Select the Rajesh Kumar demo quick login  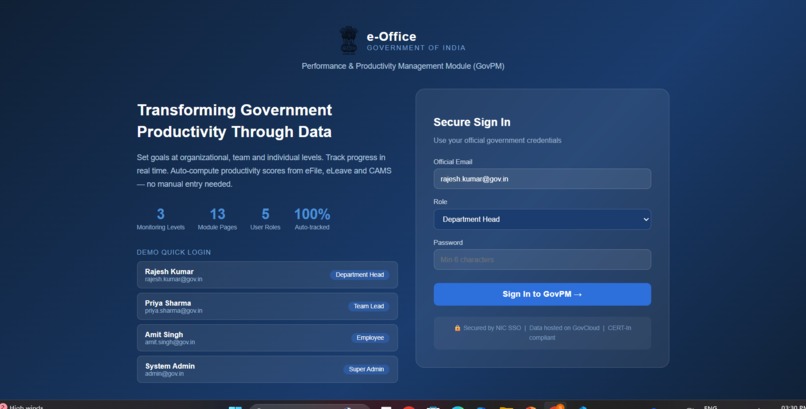point(267,275)
